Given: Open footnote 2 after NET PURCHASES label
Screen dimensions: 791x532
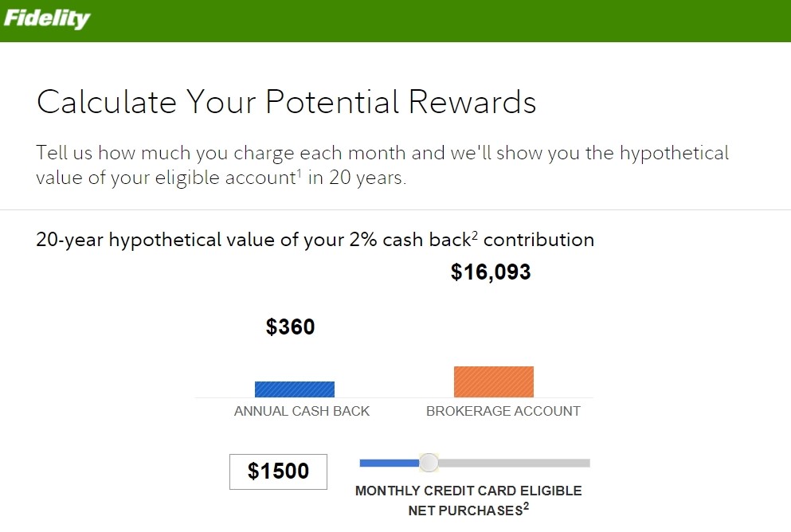Looking at the screenshot, I should pyautogui.click(x=527, y=506).
